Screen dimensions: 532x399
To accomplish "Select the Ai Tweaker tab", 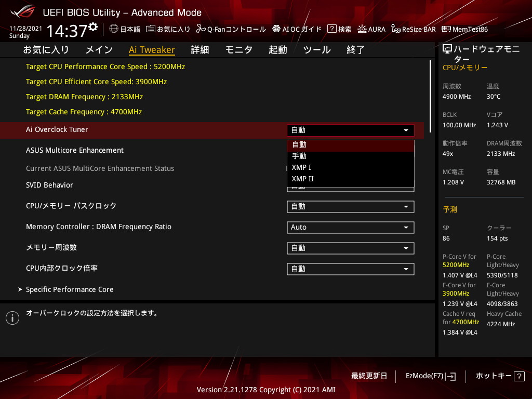I will (152, 50).
